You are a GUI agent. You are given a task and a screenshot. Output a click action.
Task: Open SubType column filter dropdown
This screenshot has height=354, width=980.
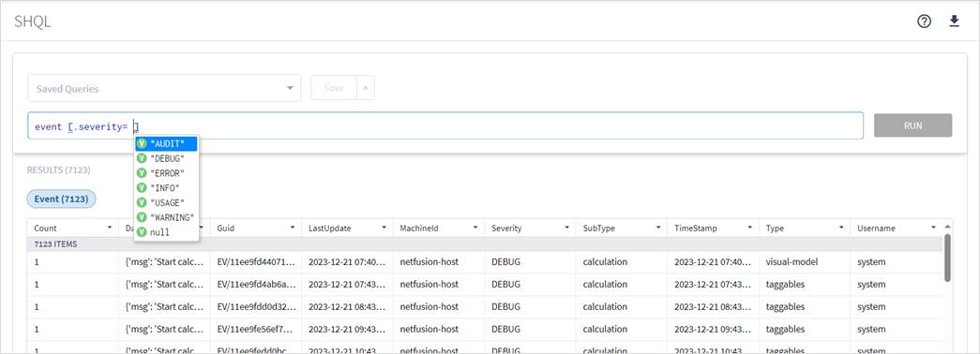pos(658,228)
